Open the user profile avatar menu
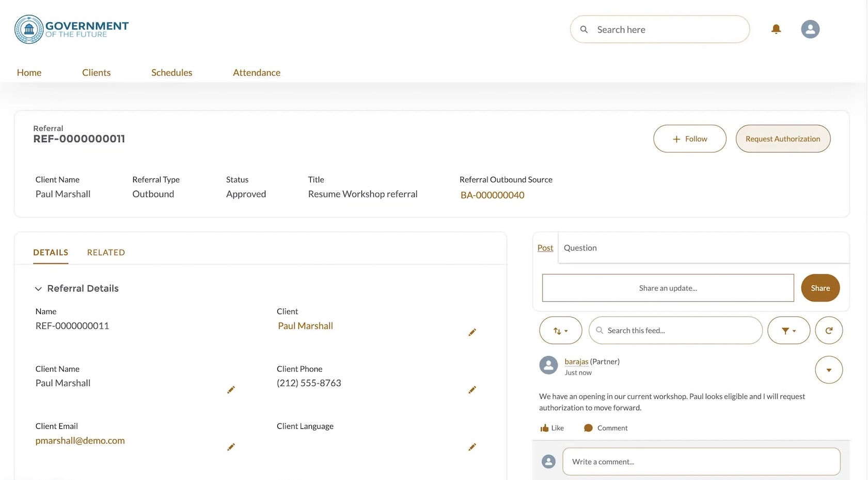868x480 pixels. (x=810, y=29)
